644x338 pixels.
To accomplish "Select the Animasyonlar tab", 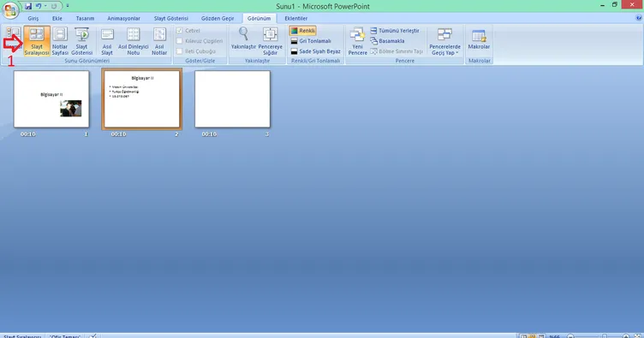I will tap(123, 19).
